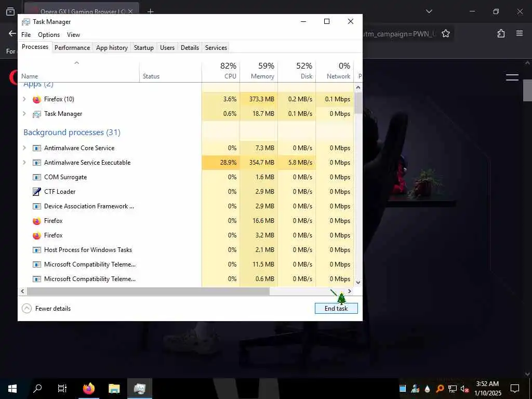Screen dimensions: 532x399
Task: Click Device Association Framework icon
Action: (x=37, y=206)
